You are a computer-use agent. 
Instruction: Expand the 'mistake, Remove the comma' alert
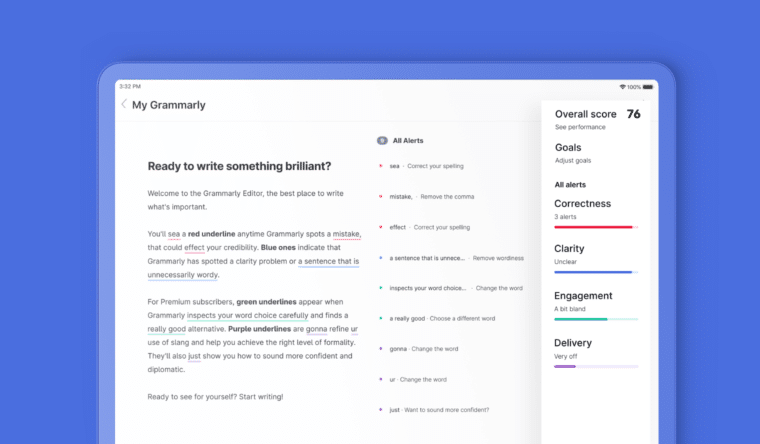point(432,197)
